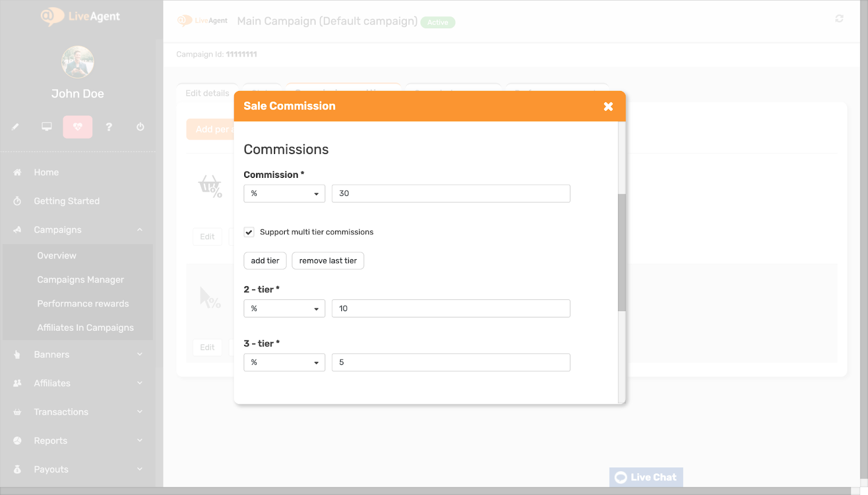Click the add tier button
Image resolution: width=868 pixels, height=495 pixels.
click(x=265, y=260)
